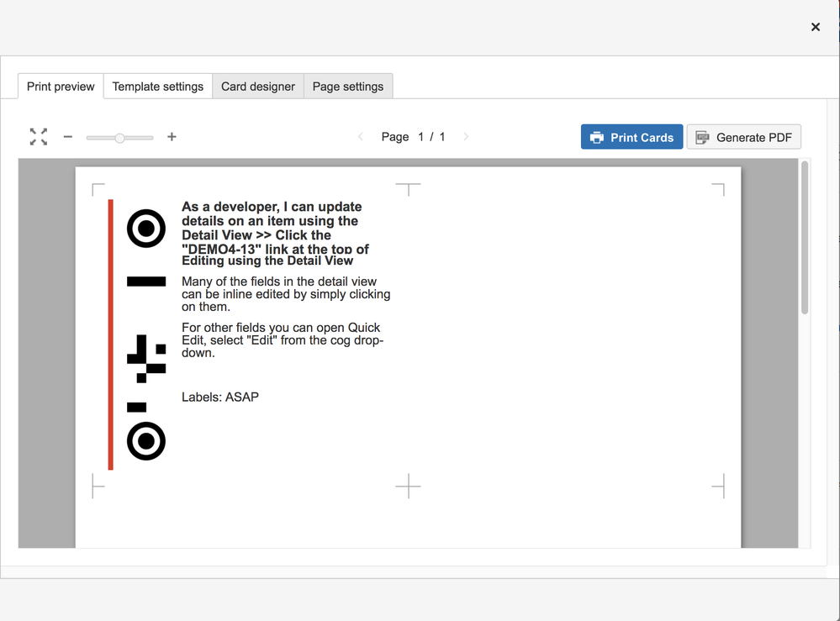Switch to the Print preview tab
The height and width of the screenshot is (621, 840).
61,87
